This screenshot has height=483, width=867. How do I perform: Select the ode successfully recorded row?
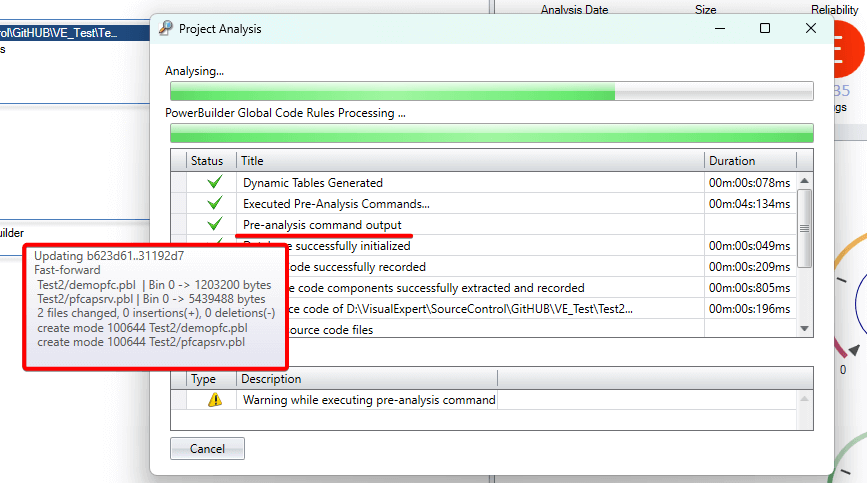542,266
